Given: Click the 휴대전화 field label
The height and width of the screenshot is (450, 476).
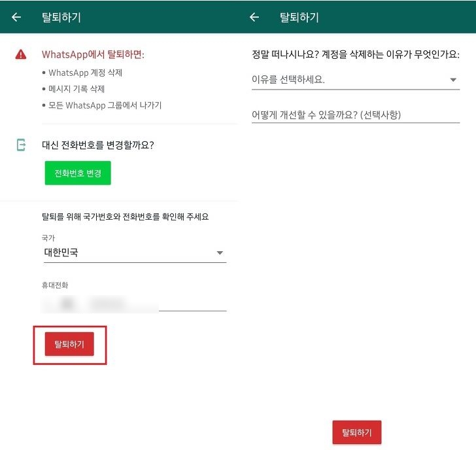Looking at the screenshot, I should click(55, 285).
